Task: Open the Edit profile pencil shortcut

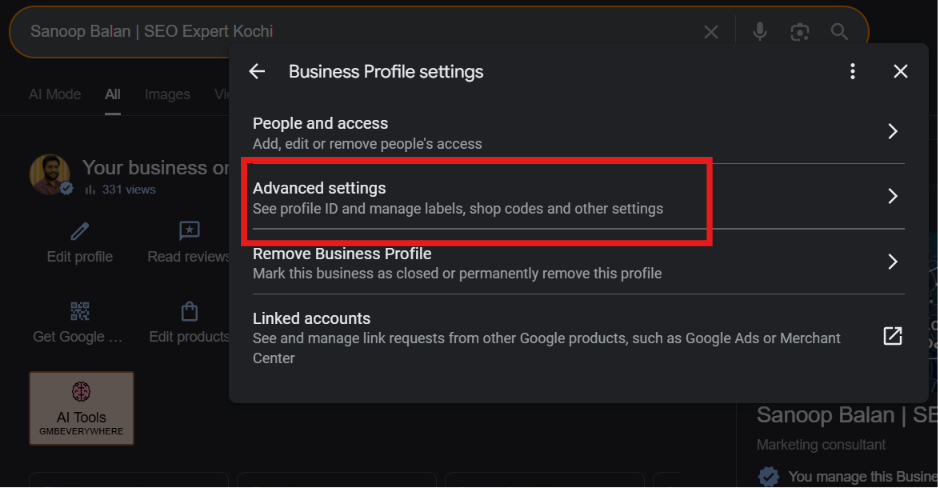Action: (80, 231)
